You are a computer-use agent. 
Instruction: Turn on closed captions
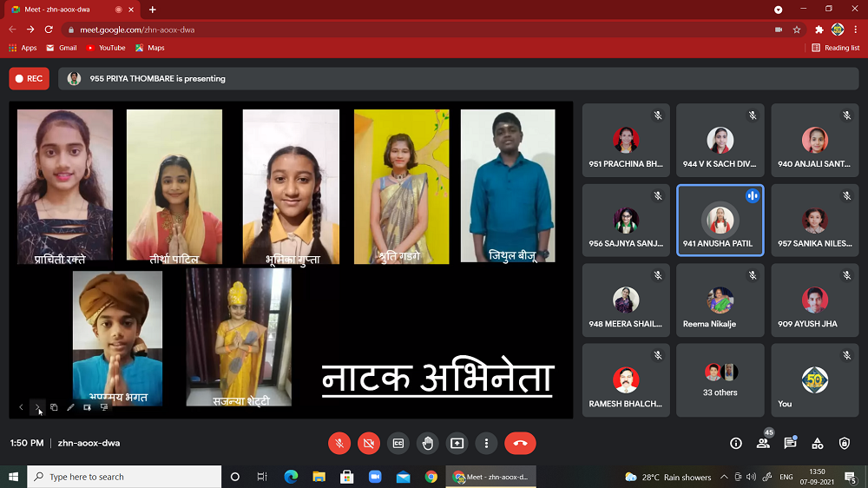coord(398,443)
